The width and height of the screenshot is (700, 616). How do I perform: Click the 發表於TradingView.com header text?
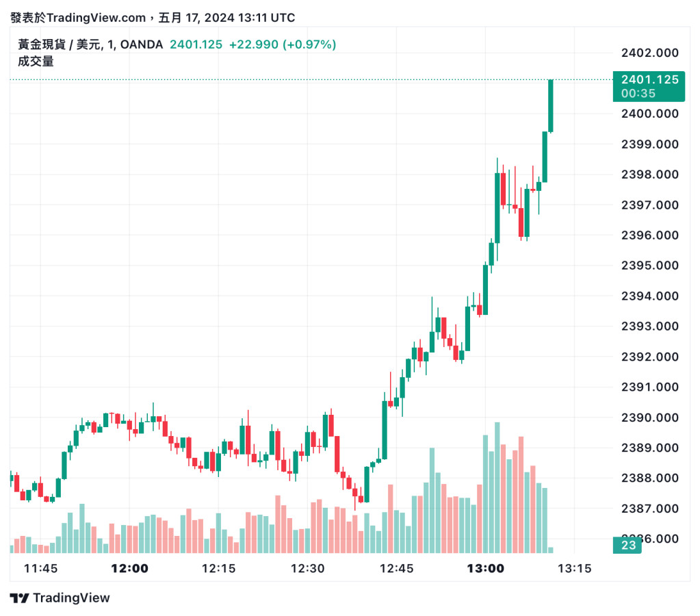(x=78, y=18)
